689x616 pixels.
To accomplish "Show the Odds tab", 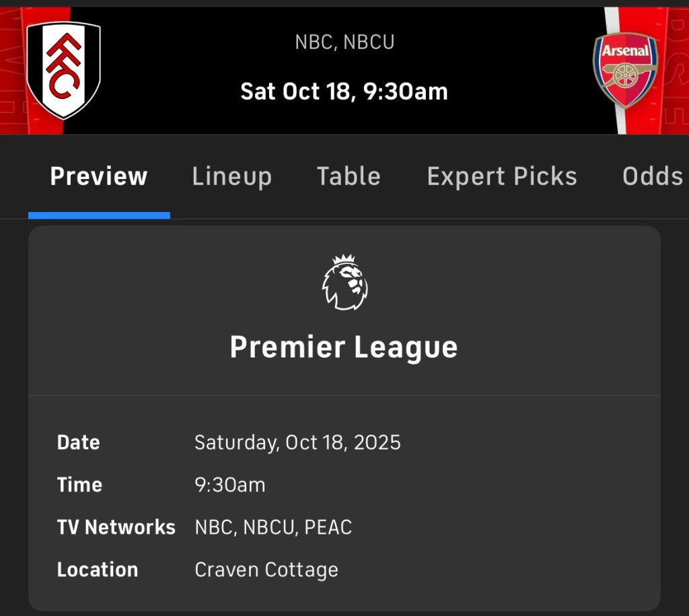I will (652, 176).
